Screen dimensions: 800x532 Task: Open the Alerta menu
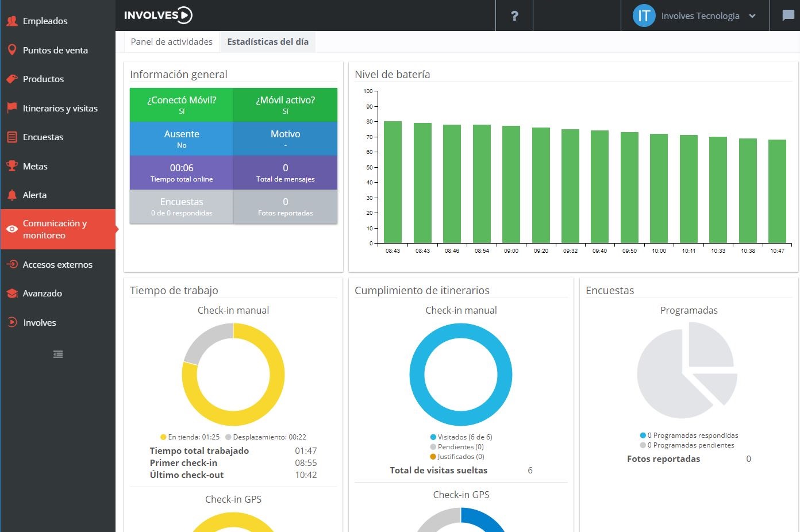click(57, 195)
